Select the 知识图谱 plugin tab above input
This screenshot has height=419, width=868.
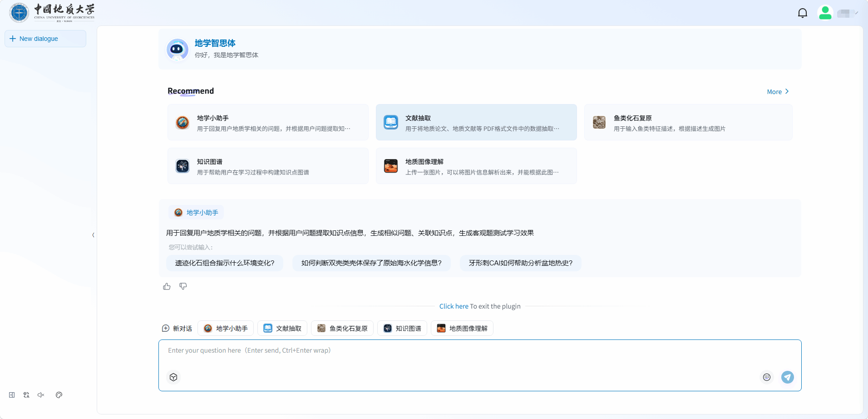tap(402, 328)
